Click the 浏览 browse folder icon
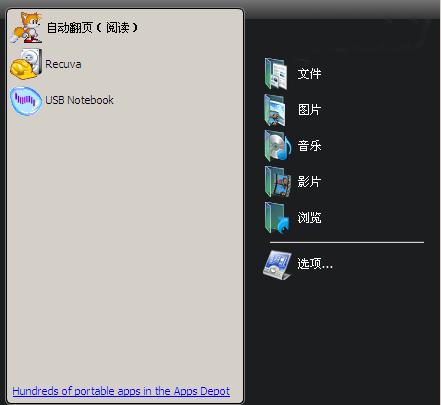 (x=277, y=218)
